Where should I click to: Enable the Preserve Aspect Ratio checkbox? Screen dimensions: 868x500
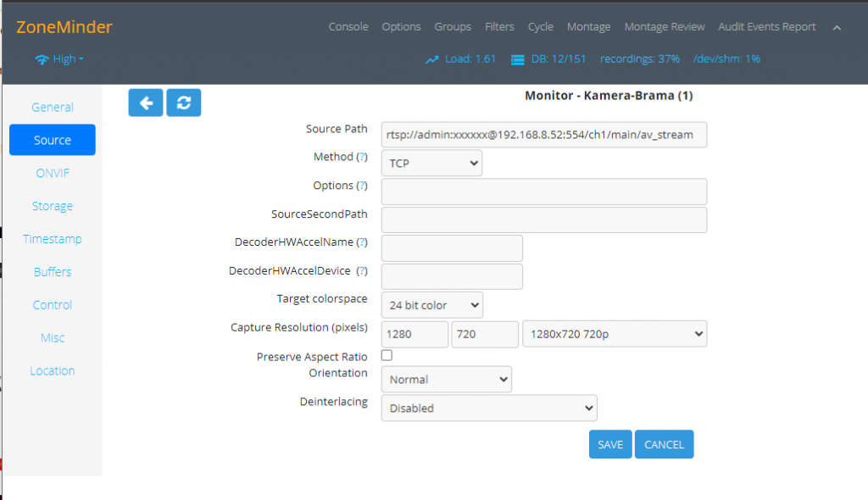387,356
